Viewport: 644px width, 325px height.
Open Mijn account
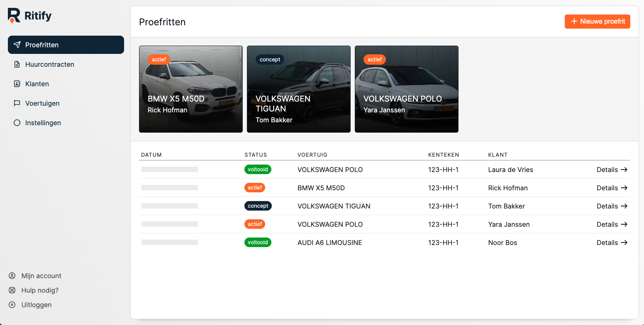35,276
